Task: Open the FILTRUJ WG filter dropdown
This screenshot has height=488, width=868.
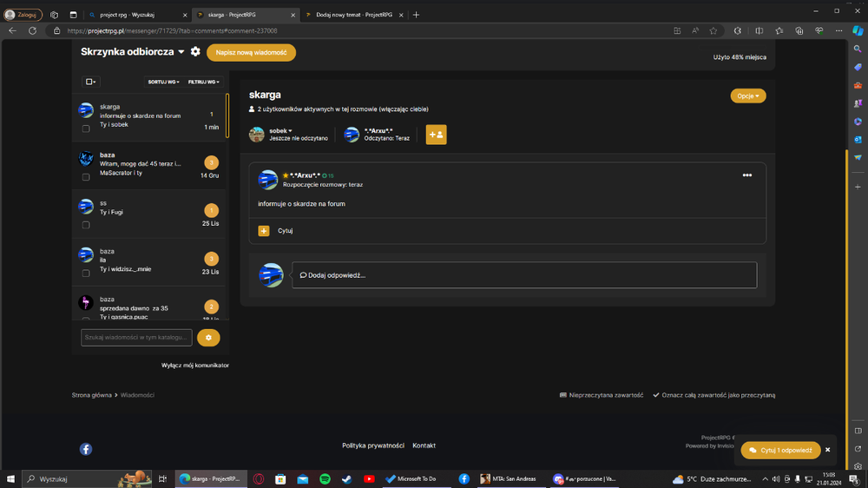Action: (204, 82)
